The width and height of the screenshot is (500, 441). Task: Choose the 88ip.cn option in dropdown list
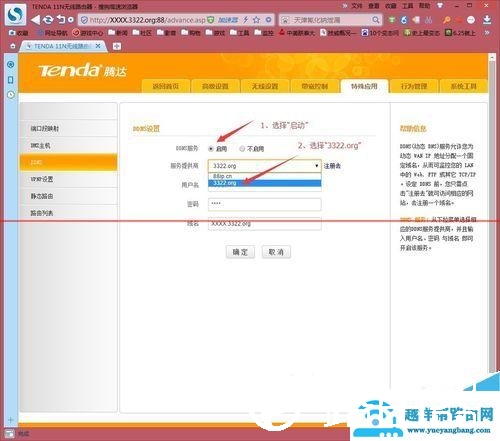pyautogui.click(x=265, y=176)
